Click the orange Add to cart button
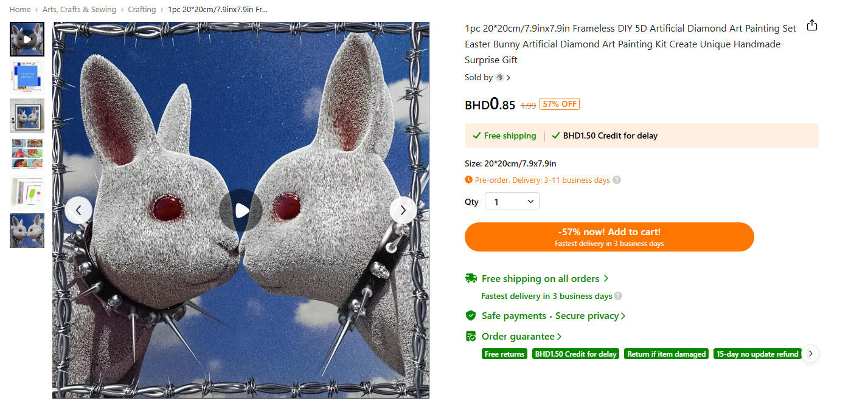868x401 pixels. (x=609, y=237)
